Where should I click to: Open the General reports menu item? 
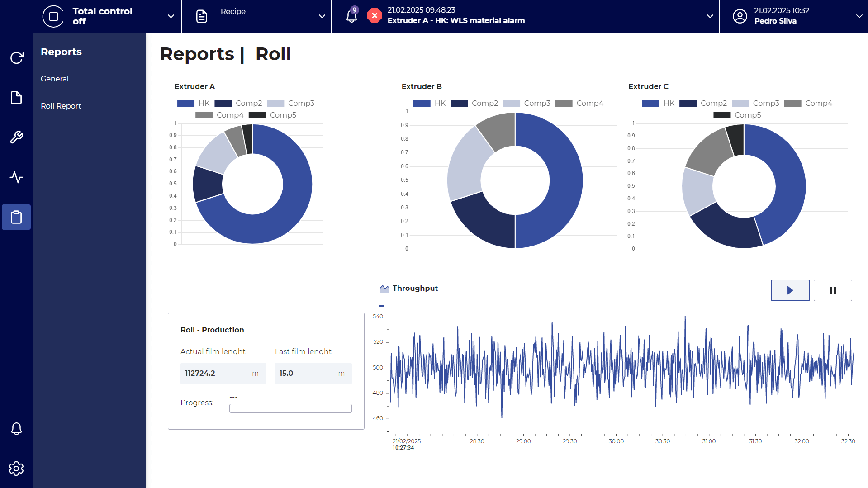pyautogui.click(x=55, y=79)
